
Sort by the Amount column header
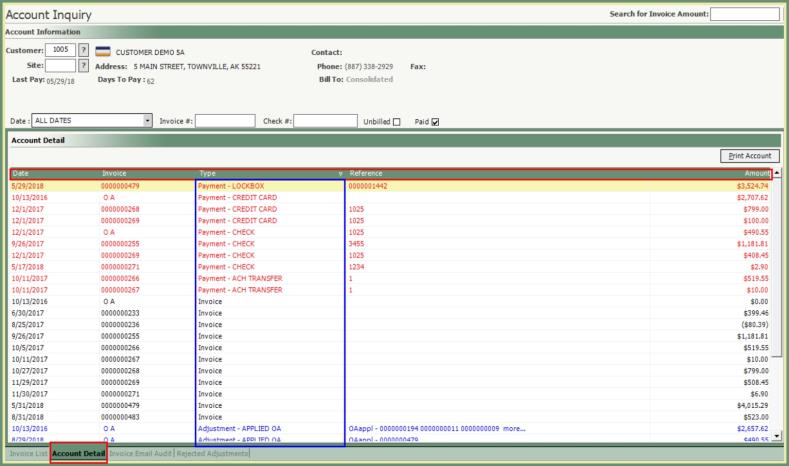757,174
